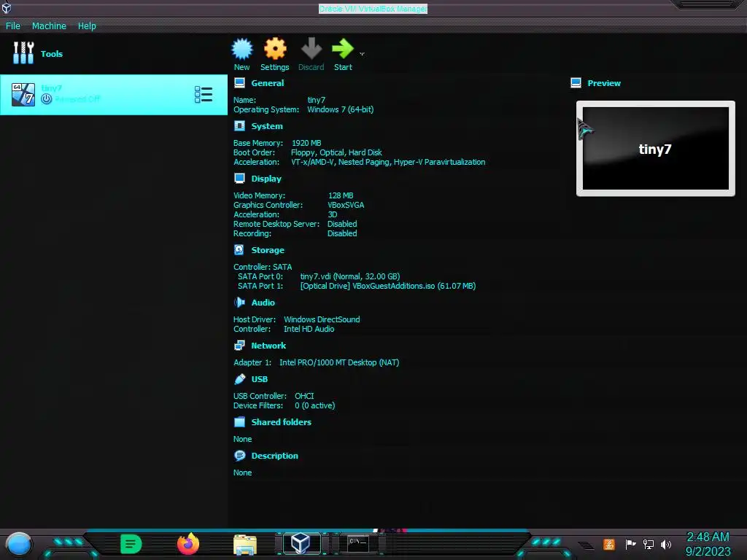Open the Display section header
Screen dimensions: 747x560
(x=266, y=179)
